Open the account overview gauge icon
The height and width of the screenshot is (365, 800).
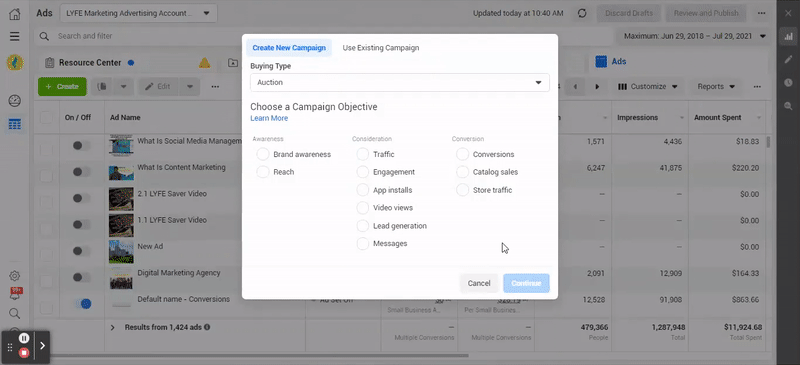point(15,101)
